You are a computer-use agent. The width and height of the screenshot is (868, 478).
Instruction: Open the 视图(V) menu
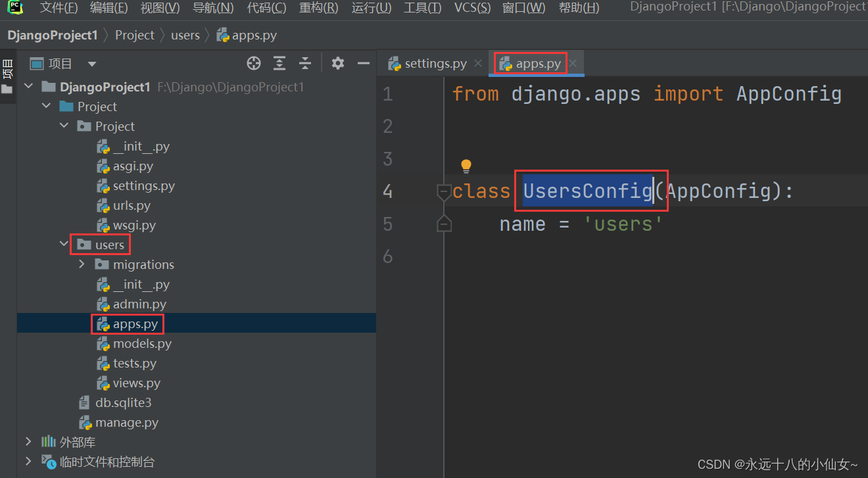click(160, 8)
